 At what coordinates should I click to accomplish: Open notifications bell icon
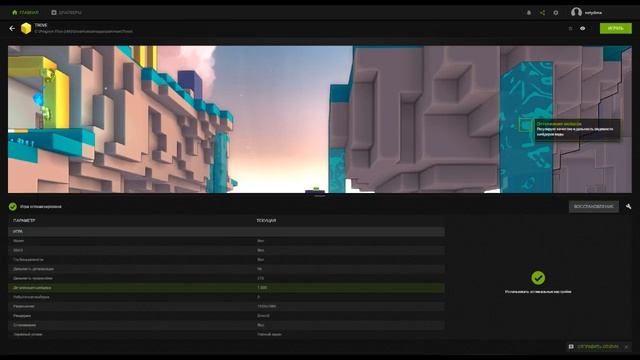pyautogui.click(x=529, y=13)
